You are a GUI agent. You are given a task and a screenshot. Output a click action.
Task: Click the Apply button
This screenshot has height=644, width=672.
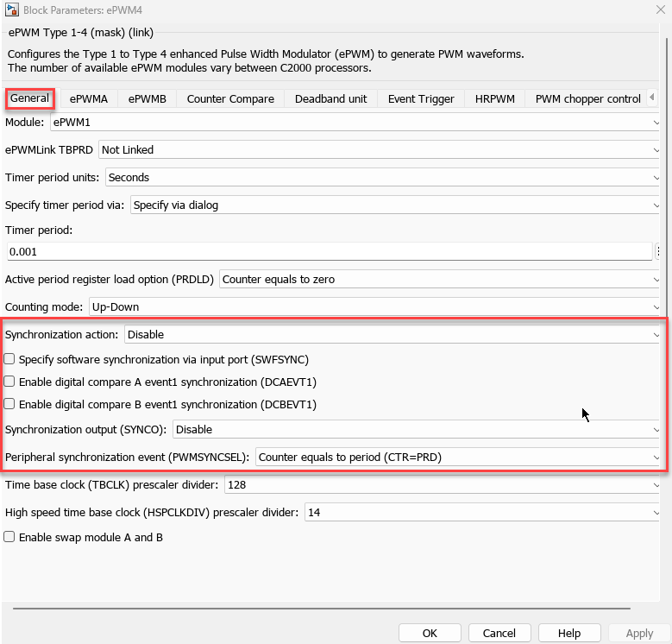[x=639, y=634]
